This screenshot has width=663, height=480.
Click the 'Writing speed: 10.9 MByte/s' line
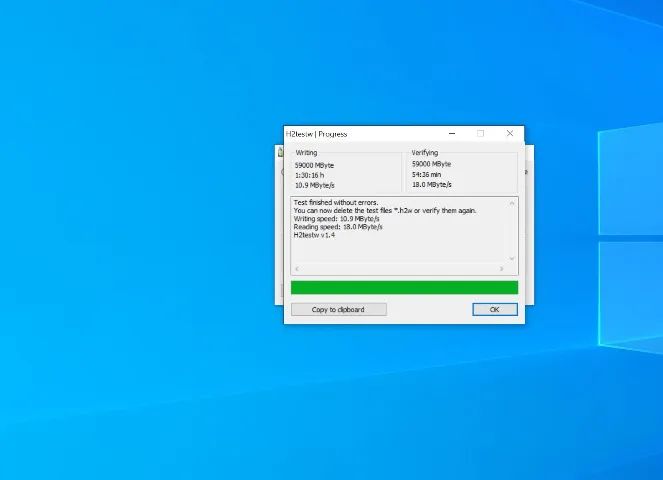337,219
